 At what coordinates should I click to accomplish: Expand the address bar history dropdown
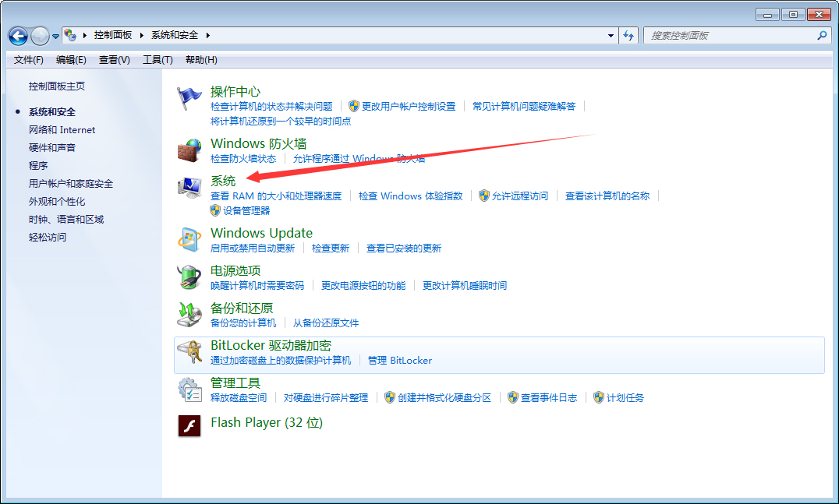611,35
